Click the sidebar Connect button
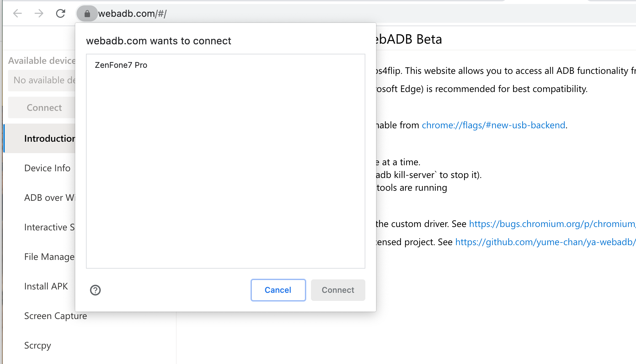This screenshot has height=364, width=636. (44, 107)
